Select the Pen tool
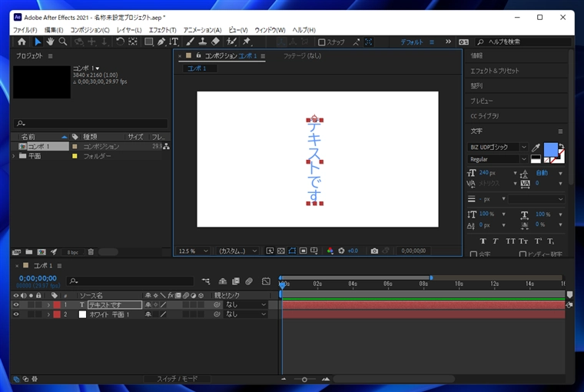This screenshot has height=392, width=584. (x=161, y=42)
